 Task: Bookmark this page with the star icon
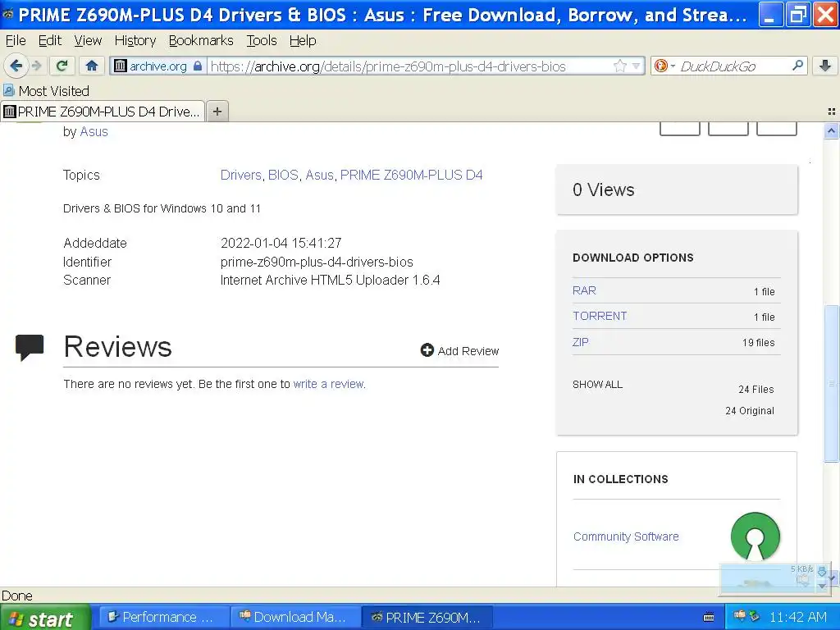pyautogui.click(x=620, y=66)
